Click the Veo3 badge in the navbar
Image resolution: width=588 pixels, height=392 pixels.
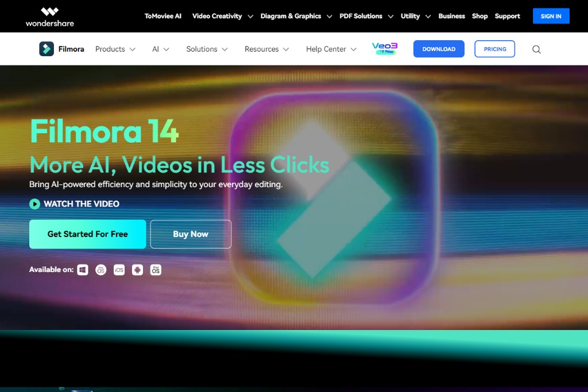(x=384, y=48)
